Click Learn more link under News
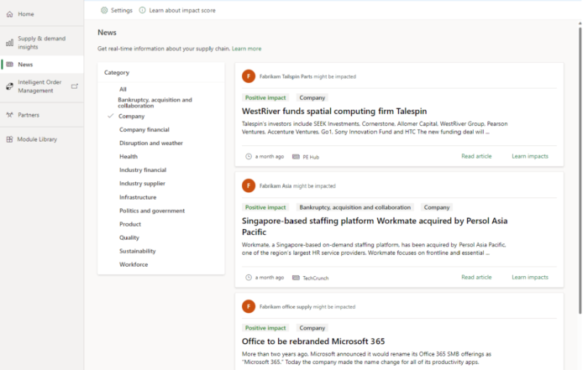Image resolution: width=588 pixels, height=370 pixels. (x=246, y=49)
